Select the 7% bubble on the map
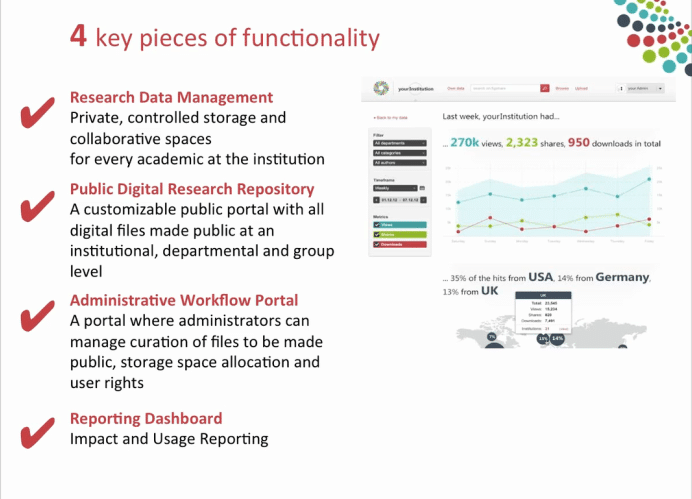Image resolution: width=692 pixels, height=499 pixels. (x=492, y=337)
